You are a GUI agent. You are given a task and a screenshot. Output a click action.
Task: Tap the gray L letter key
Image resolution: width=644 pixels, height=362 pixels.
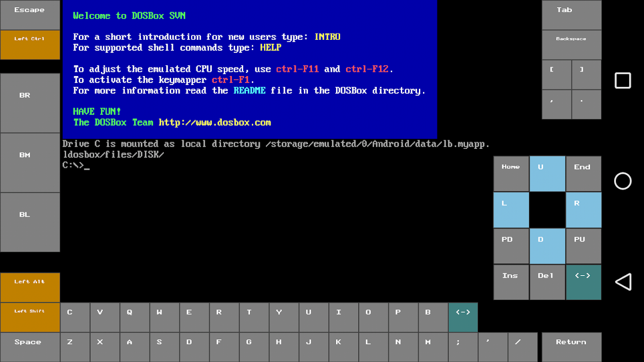pyautogui.click(x=374, y=347)
